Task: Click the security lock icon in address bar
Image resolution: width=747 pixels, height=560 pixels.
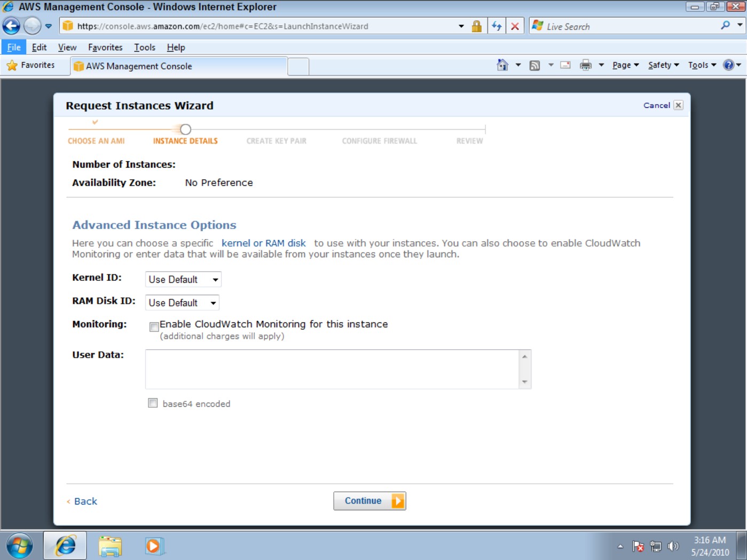Action: (x=477, y=26)
